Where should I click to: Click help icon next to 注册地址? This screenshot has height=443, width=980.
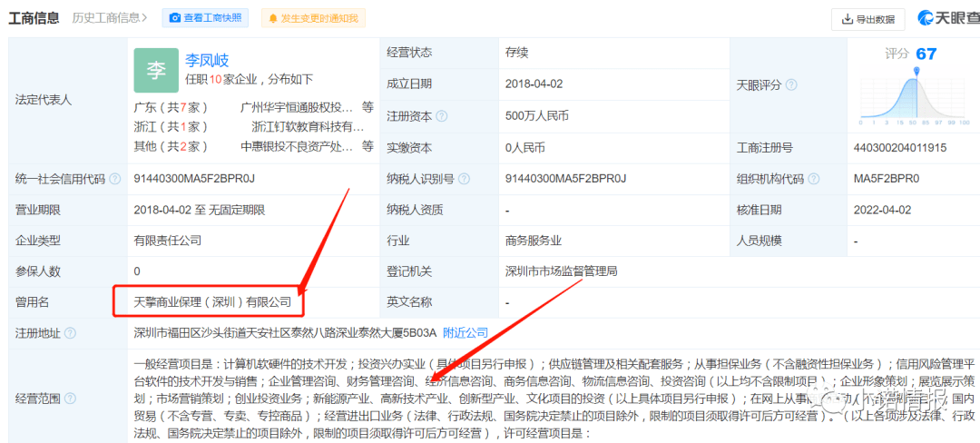(x=71, y=334)
